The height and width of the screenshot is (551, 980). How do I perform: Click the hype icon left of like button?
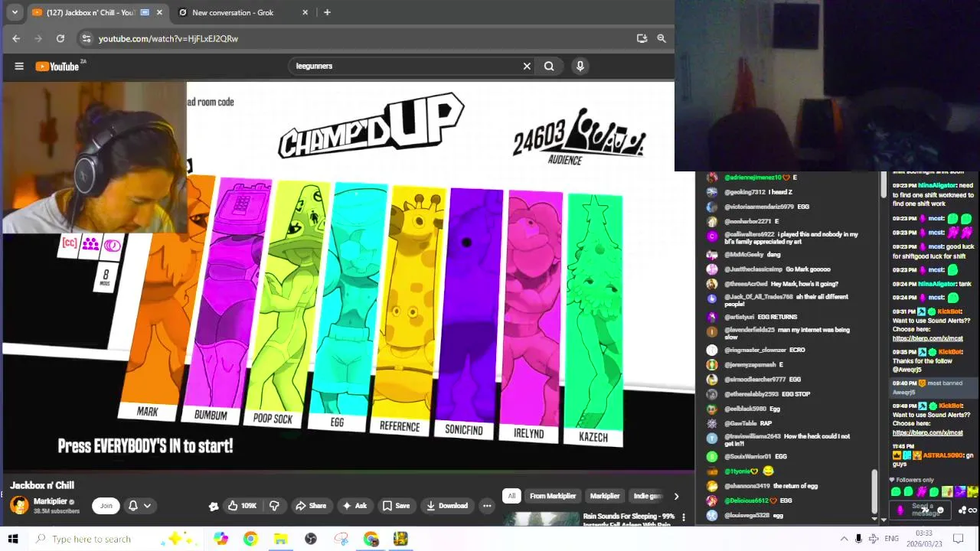pyautogui.click(x=214, y=506)
